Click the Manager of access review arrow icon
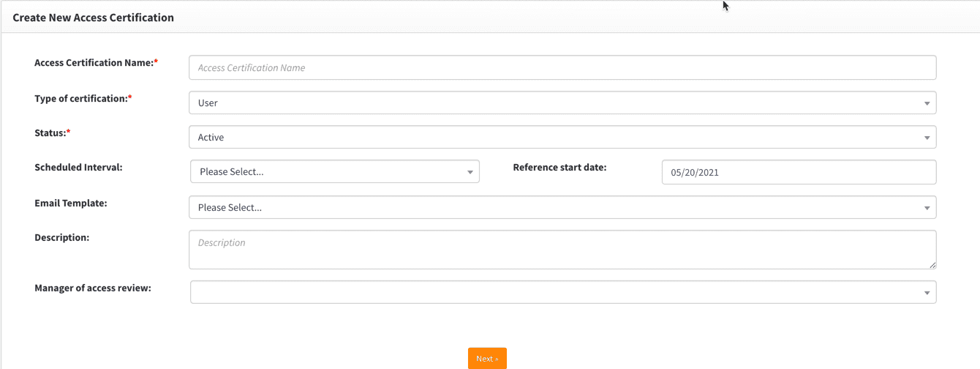 coord(927,292)
